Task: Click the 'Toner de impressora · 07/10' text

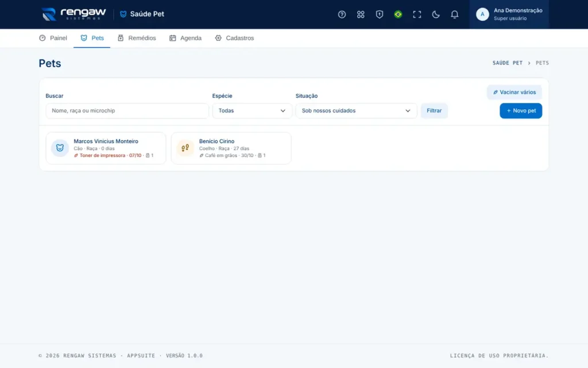Action: [110, 155]
